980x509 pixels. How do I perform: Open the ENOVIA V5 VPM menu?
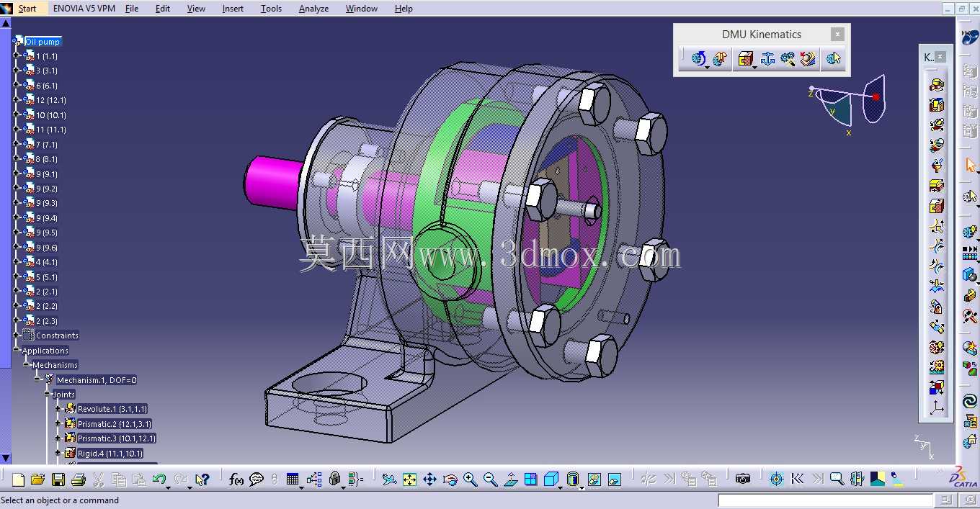pos(84,9)
